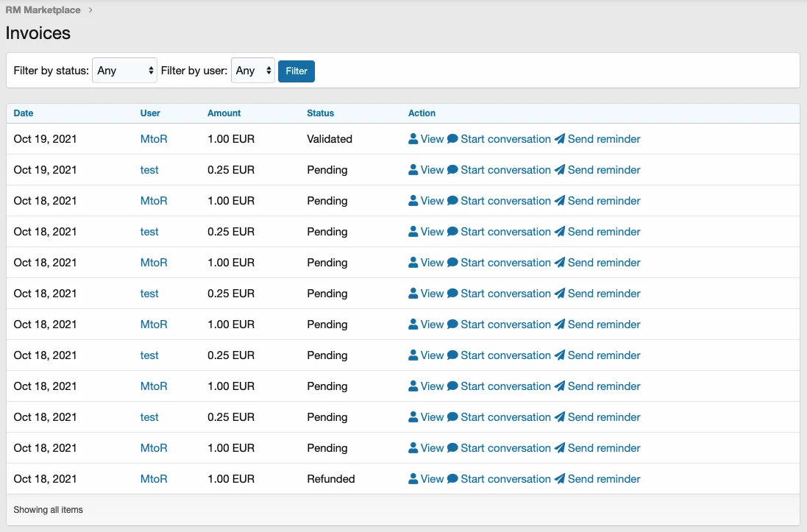Sort table by Status column header
Viewport: 807px width, 532px height.
[x=320, y=113]
